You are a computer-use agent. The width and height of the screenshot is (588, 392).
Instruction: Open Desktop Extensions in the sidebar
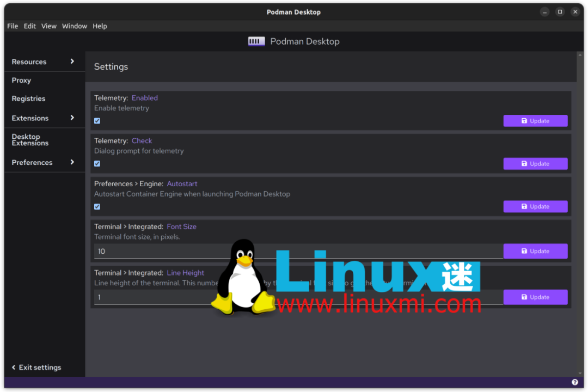click(30, 139)
